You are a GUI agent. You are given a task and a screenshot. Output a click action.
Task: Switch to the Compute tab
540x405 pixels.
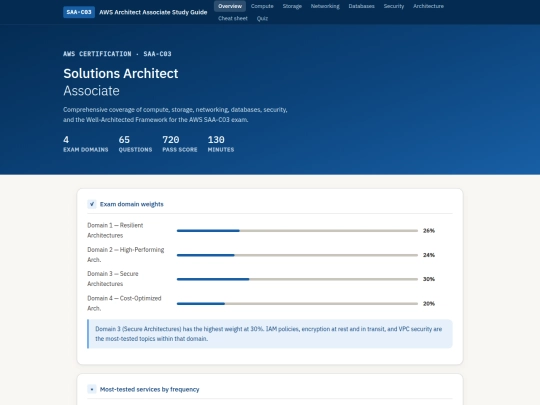tap(262, 6)
